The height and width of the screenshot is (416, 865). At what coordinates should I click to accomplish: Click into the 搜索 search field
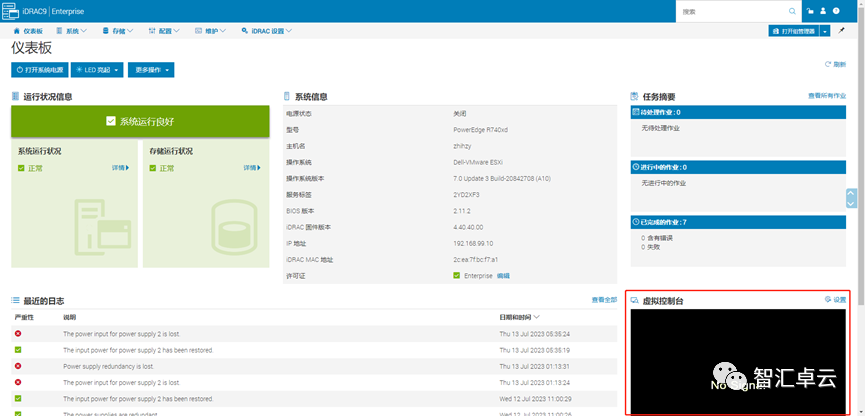741,11
